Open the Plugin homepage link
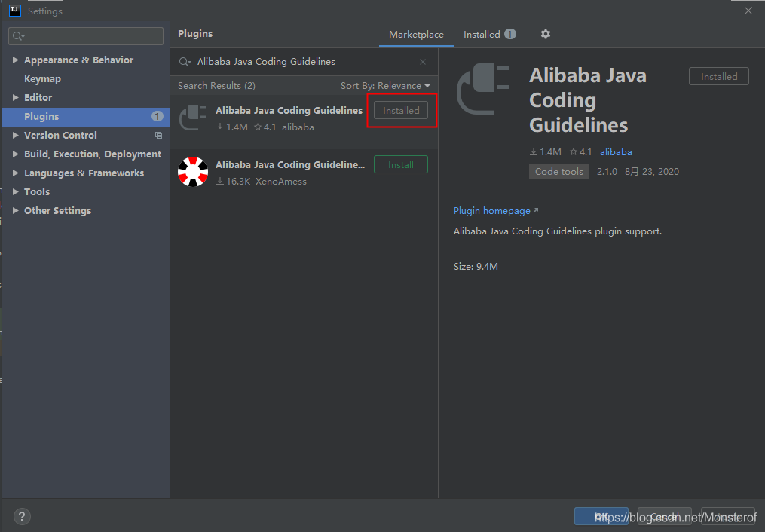This screenshot has height=532, width=765. (492, 211)
